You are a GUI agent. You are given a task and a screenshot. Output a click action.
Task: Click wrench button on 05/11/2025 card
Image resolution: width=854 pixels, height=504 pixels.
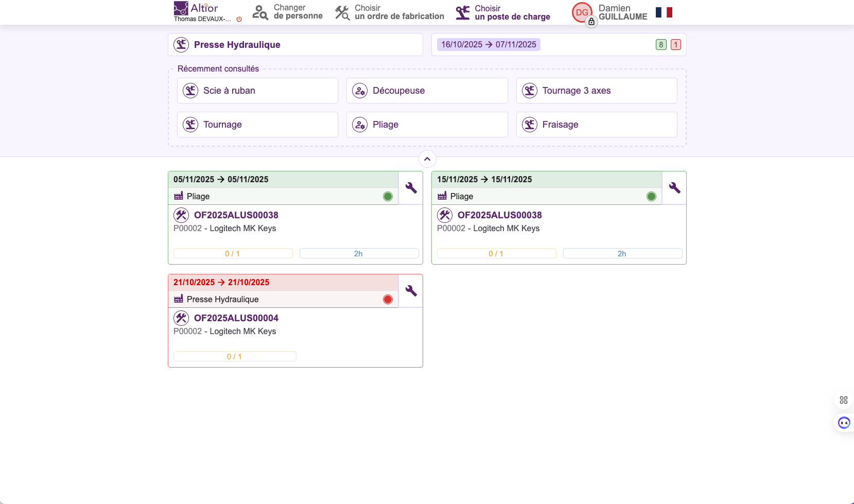point(411,188)
